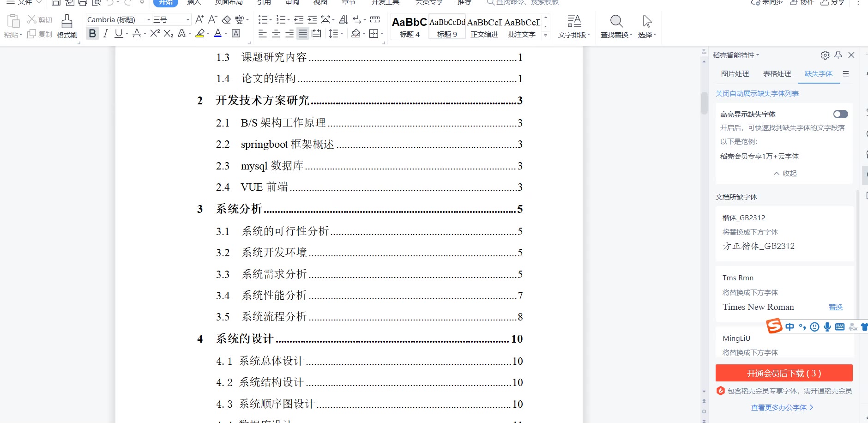This screenshot has width=868, height=423.
Task: Open the font color dropdown arrow
Action: [226, 34]
